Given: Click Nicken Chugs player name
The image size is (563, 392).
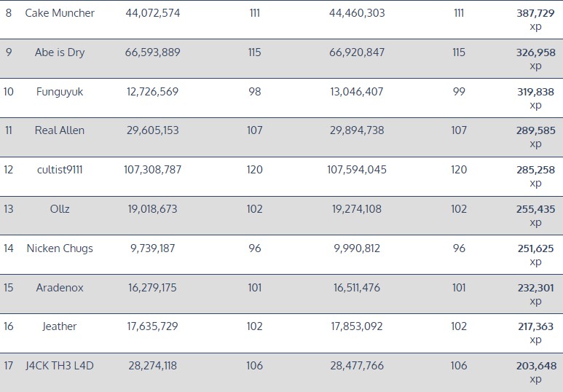Looking at the screenshot, I should (x=60, y=248).
